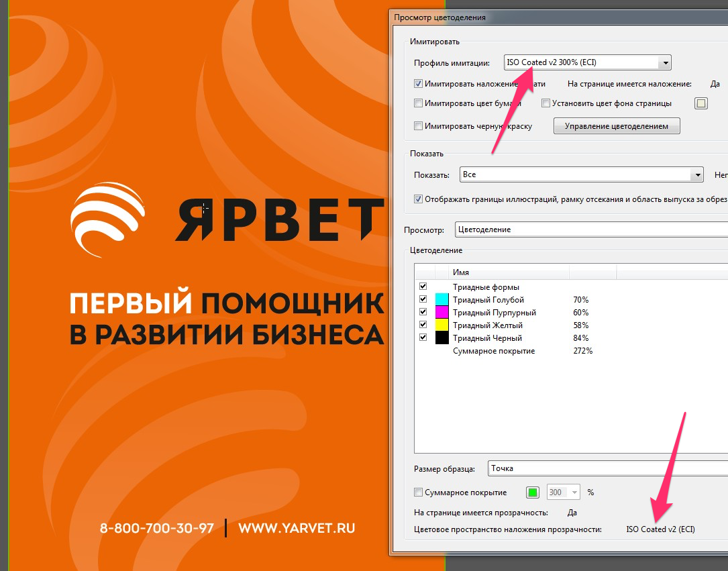Click the 84% black value
728x571 pixels.
click(x=581, y=338)
